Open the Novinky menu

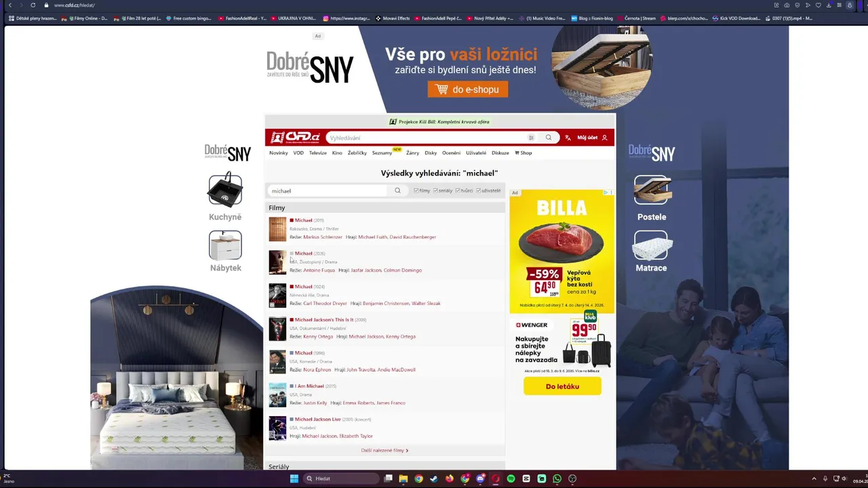[279, 152]
